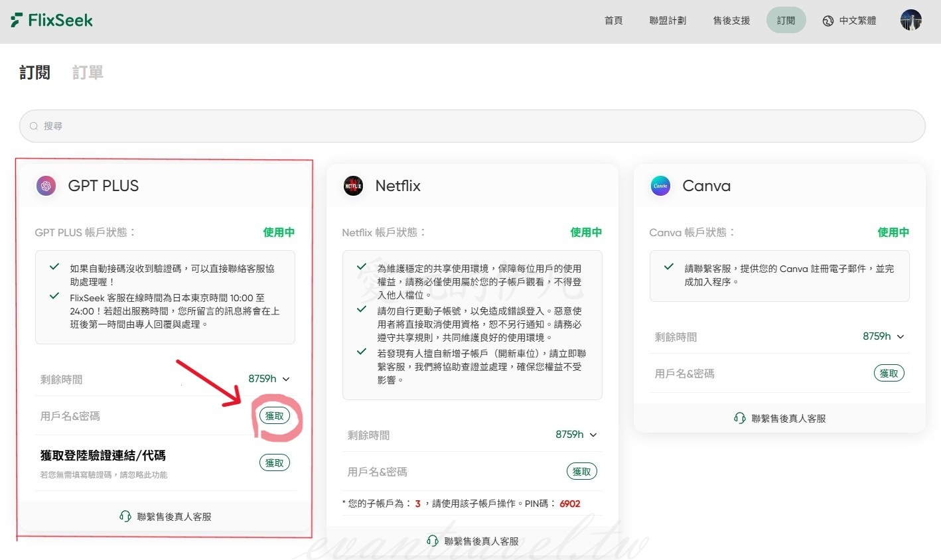Click the Netflix PIN碼 6902 value

point(569,504)
